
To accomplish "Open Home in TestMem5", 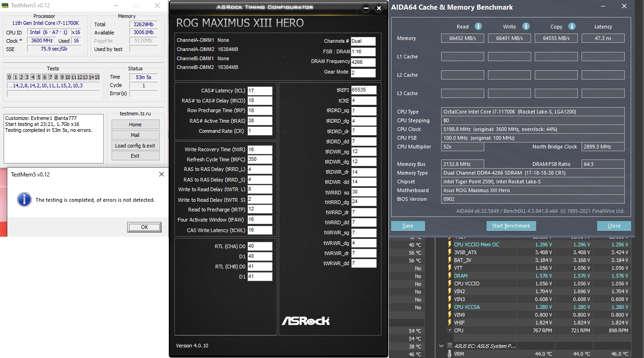I will (135, 125).
